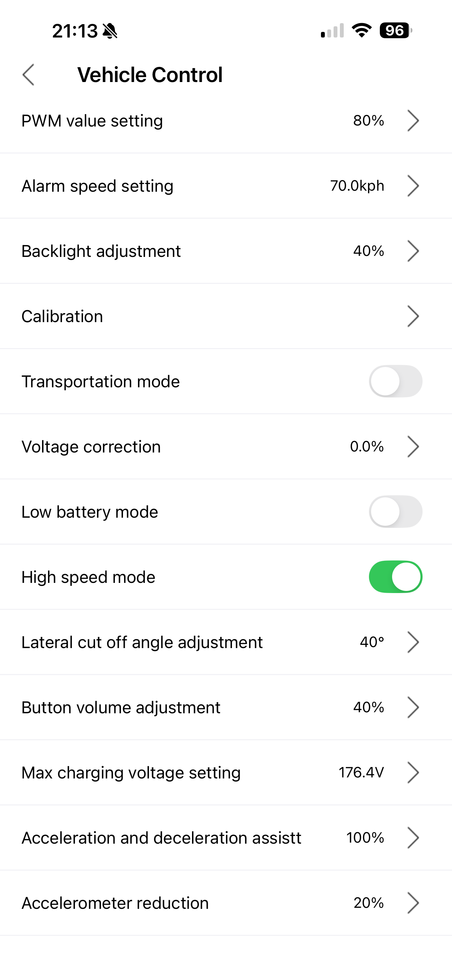Screen dimensions: 452x980
Task: Tap the silent bell status icon
Action: 110,31
